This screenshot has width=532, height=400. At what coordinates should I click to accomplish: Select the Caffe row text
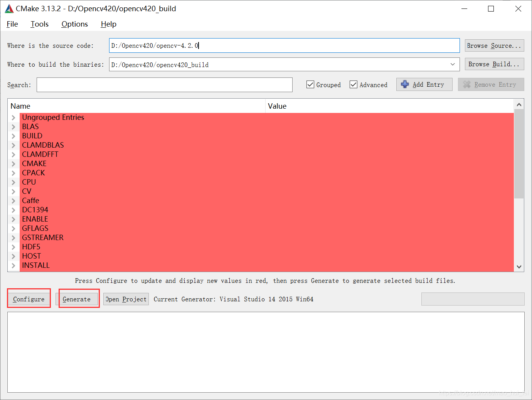(x=30, y=201)
